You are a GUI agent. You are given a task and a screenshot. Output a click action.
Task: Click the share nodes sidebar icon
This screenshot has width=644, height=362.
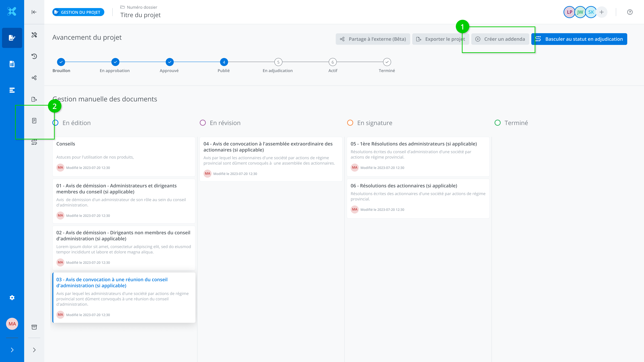(34, 78)
